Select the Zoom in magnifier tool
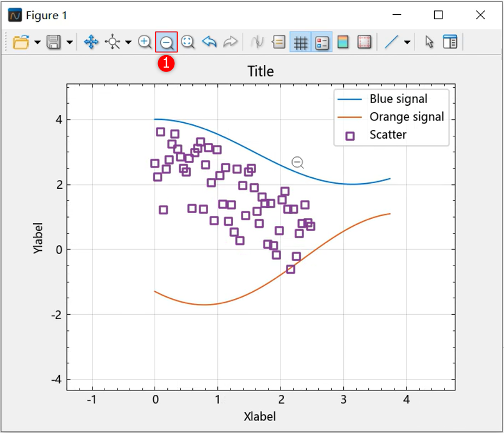This screenshot has height=433, width=504. [x=144, y=42]
